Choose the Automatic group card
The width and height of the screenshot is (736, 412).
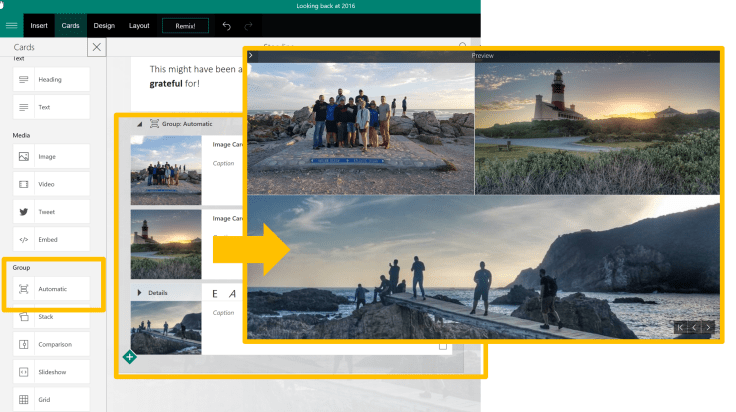[51, 289]
